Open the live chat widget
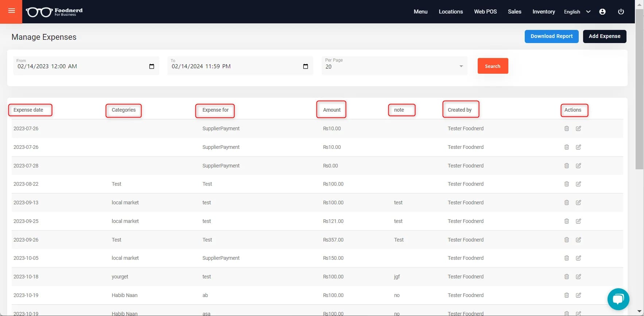The height and width of the screenshot is (316, 644). pyautogui.click(x=618, y=299)
